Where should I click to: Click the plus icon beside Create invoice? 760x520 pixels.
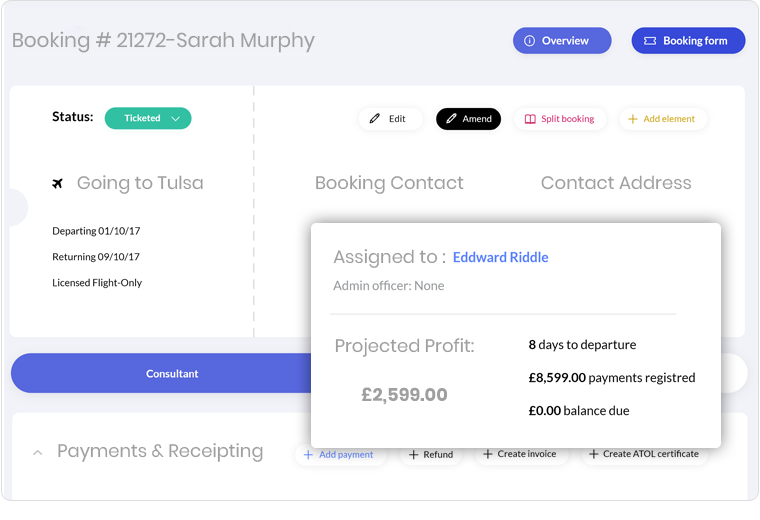tap(488, 454)
